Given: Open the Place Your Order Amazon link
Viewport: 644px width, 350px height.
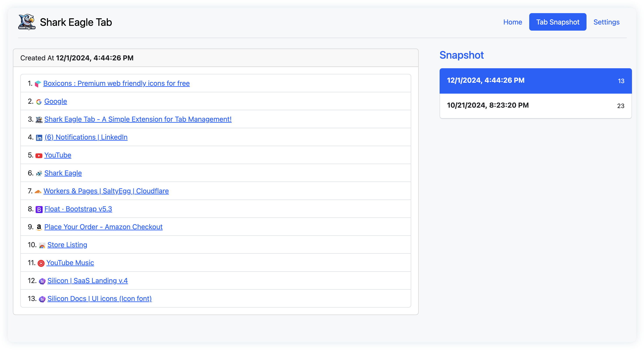Looking at the screenshot, I should (x=103, y=227).
